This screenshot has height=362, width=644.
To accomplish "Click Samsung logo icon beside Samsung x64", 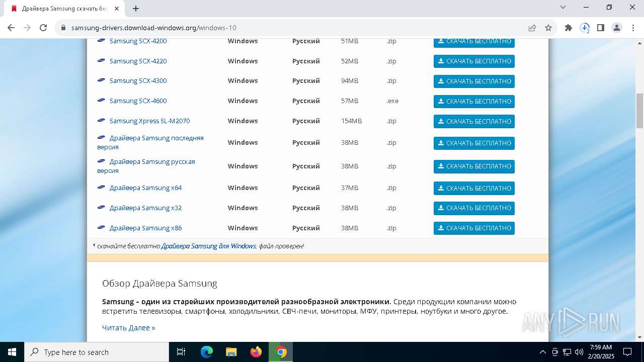I will point(101,187).
